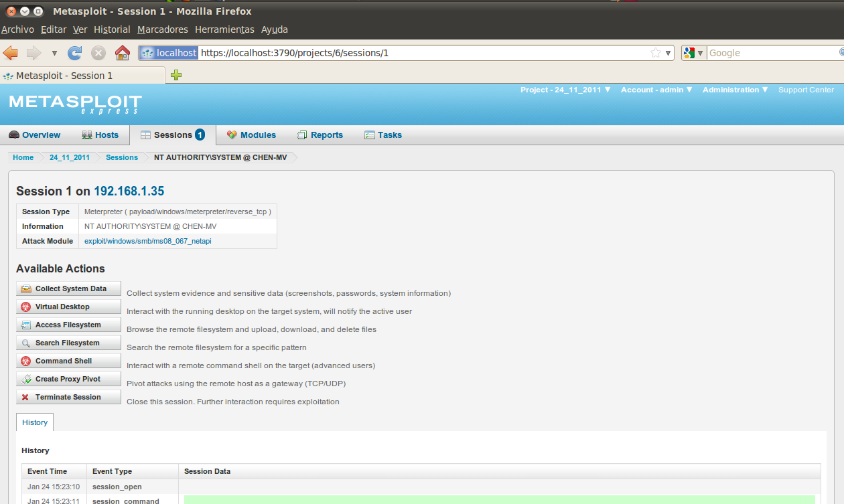The image size is (844, 504).
Task: Select the Collect System Data action icon
Action: 25,288
